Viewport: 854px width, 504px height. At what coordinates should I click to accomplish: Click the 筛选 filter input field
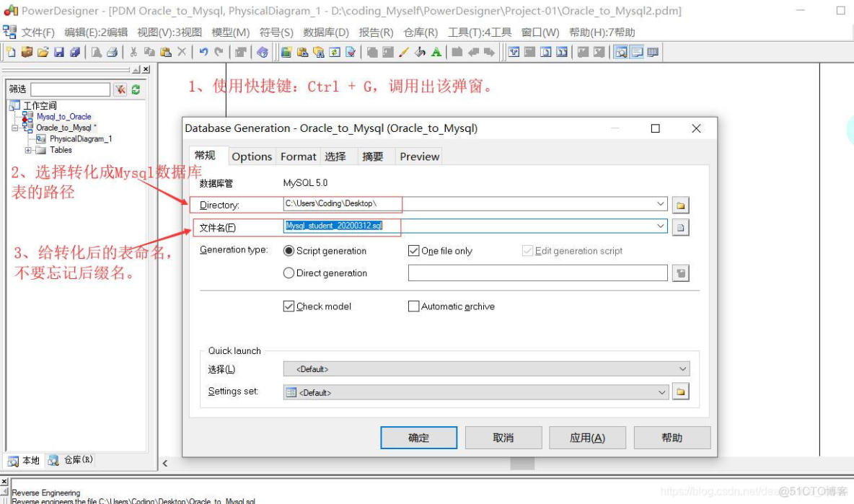pos(70,89)
